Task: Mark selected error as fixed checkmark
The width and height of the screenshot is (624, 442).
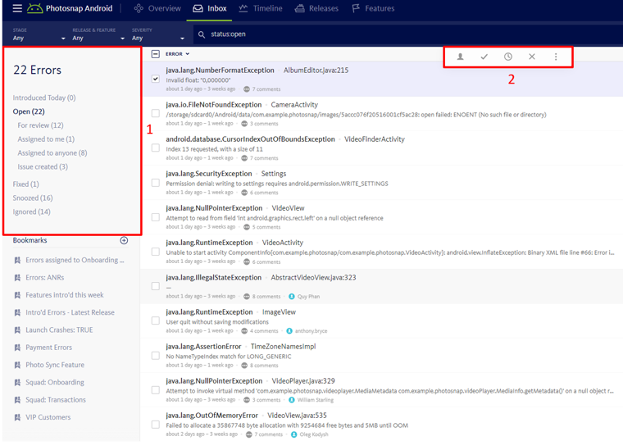Action: (x=484, y=56)
